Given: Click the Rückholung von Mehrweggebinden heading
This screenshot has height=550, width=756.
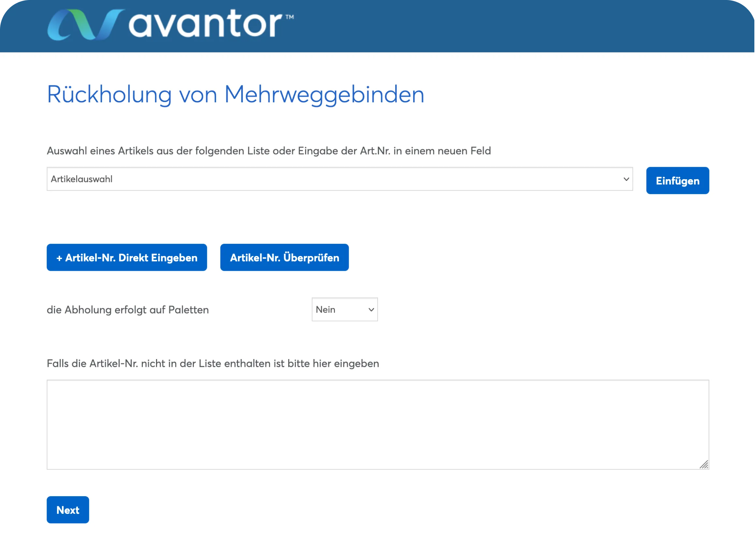Looking at the screenshot, I should pos(236,95).
